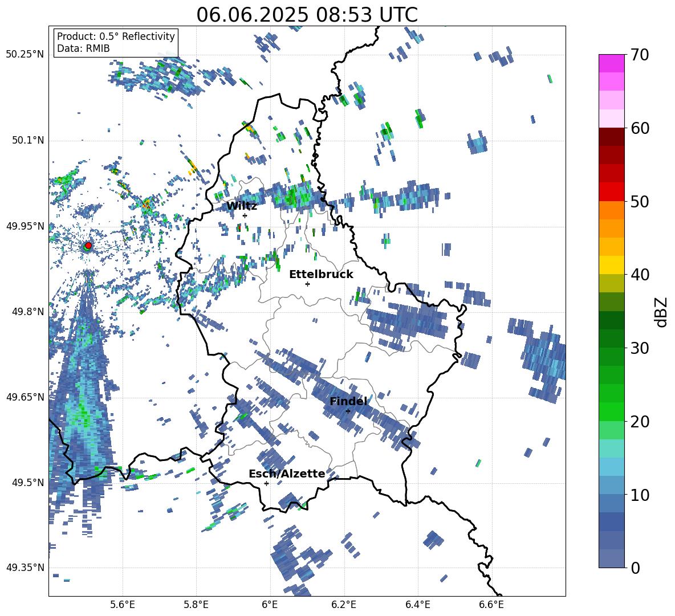Click the cross marker below Esch/Alzette
Image resolution: width=675 pixels, height=616 pixels.
tap(266, 483)
